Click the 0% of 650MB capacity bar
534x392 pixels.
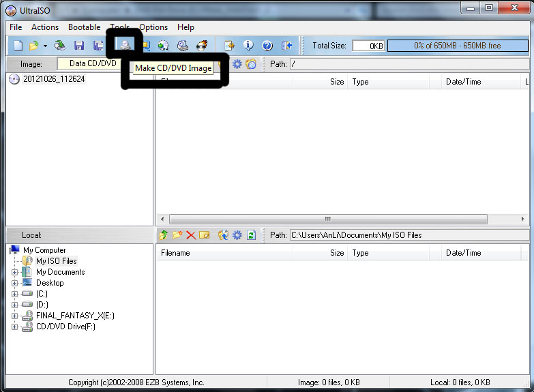click(x=458, y=46)
